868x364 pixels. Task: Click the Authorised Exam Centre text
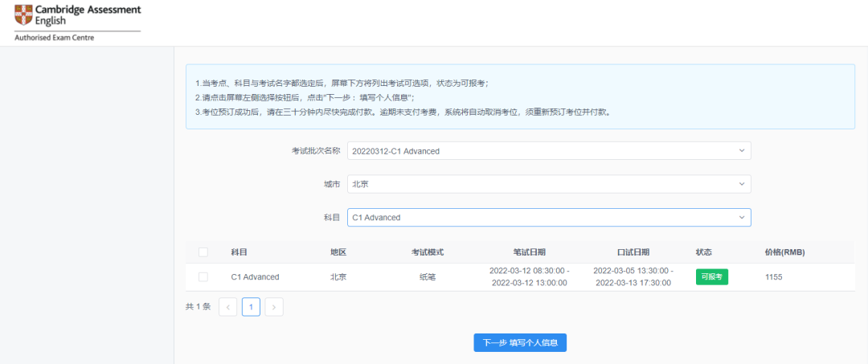tap(55, 39)
